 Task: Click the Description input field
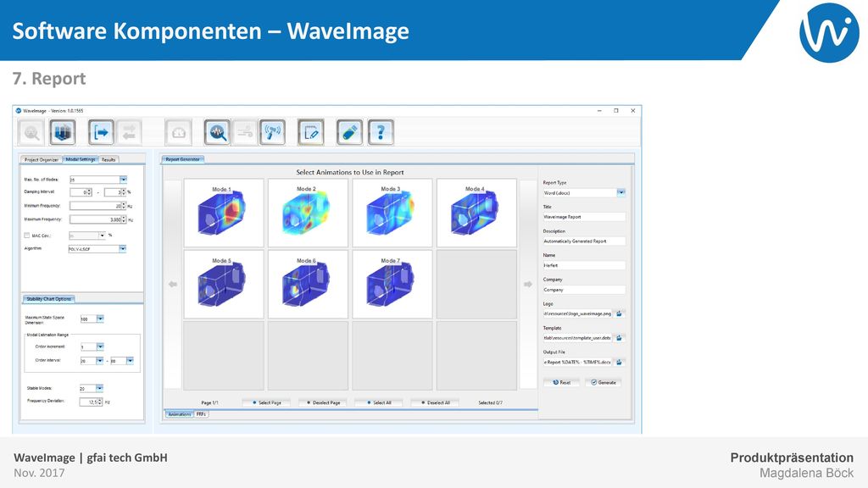584,241
